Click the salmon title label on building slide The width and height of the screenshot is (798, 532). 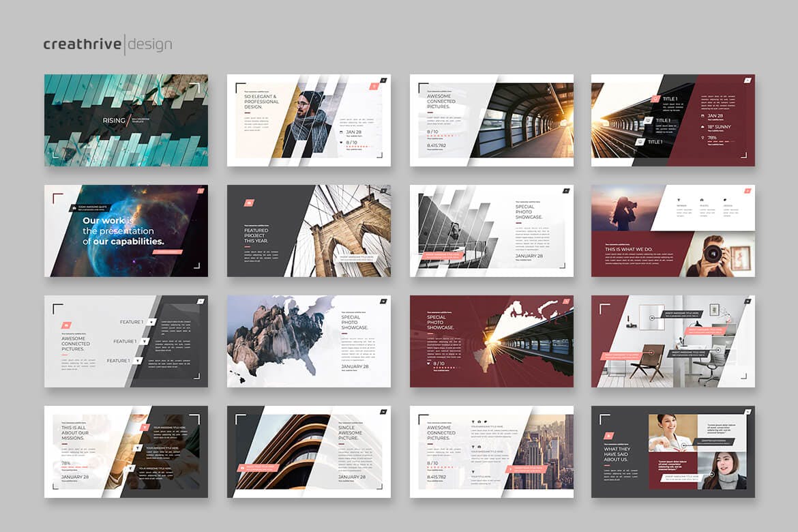258,468
